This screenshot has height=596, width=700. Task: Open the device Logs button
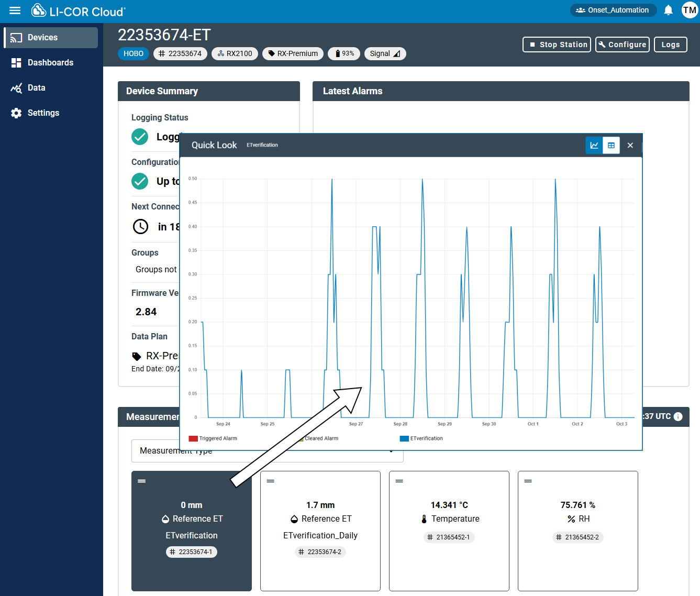coord(670,45)
